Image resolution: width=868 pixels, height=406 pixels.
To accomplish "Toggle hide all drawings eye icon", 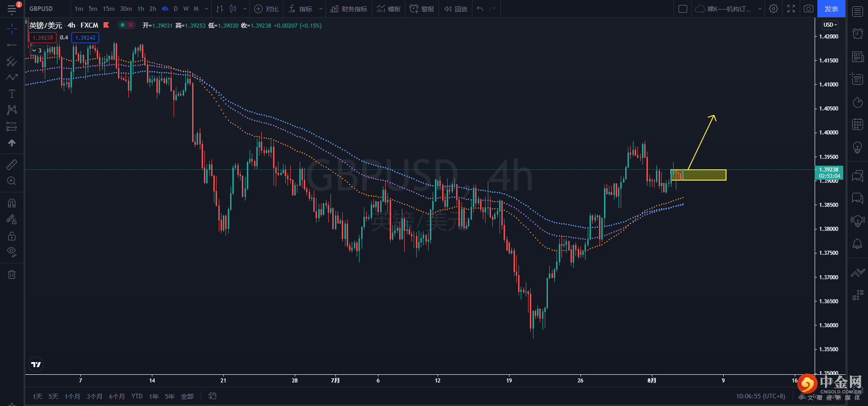I will click(12, 252).
